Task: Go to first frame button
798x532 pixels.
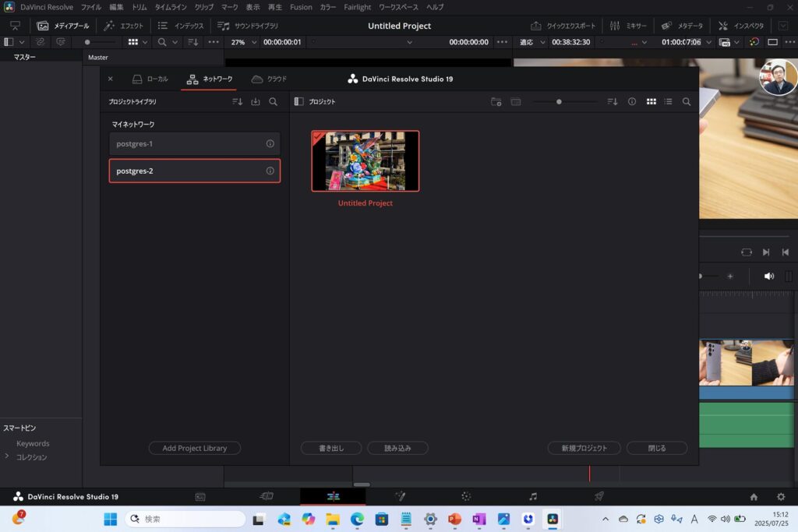Action: (786, 252)
